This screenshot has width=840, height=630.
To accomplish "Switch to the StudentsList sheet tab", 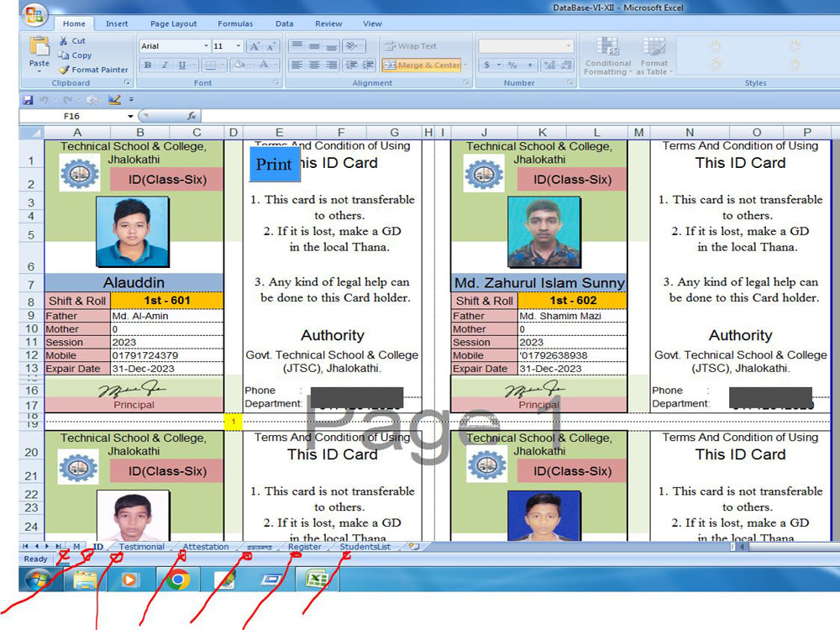I will pos(365,547).
